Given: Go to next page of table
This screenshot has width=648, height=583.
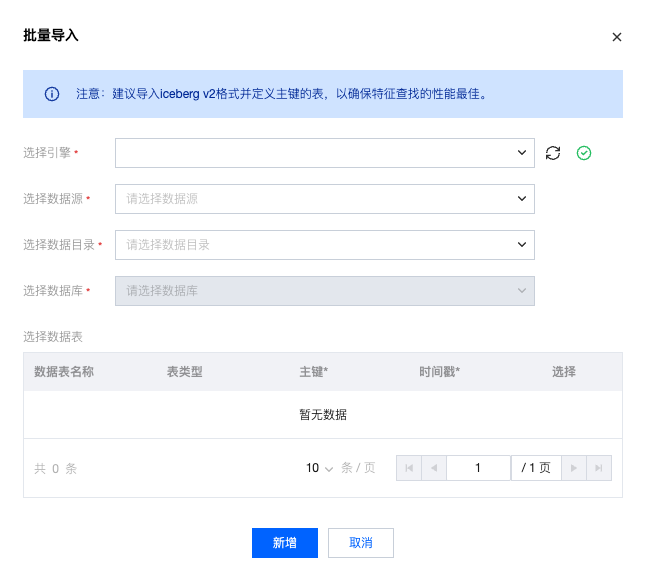Looking at the screenshot, I should point(574,468).
